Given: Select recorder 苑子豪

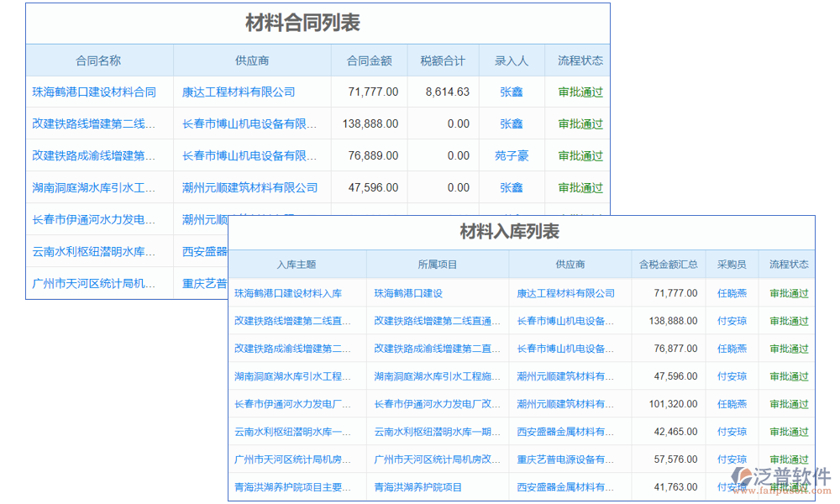Looking at the screenshot, I should coord(512,155).
